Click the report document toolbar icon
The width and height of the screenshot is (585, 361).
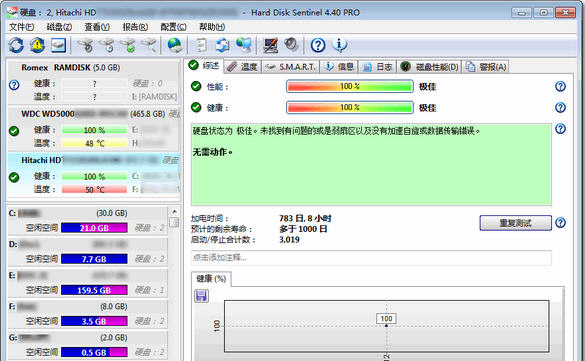coord(201,45)
